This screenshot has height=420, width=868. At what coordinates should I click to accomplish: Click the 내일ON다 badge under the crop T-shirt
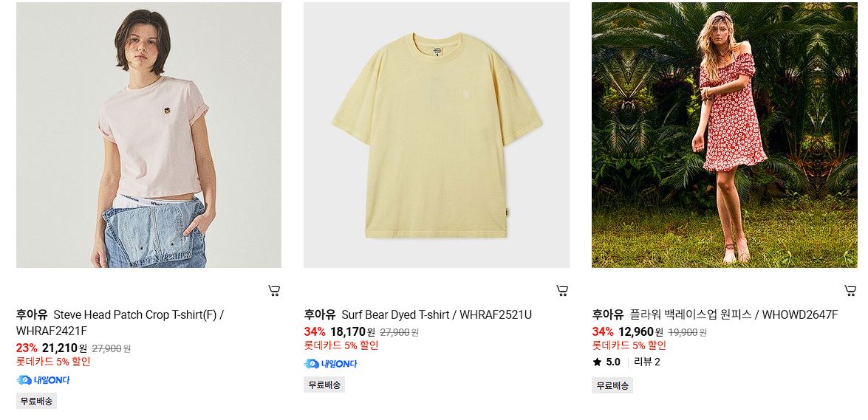coord(43,380)
